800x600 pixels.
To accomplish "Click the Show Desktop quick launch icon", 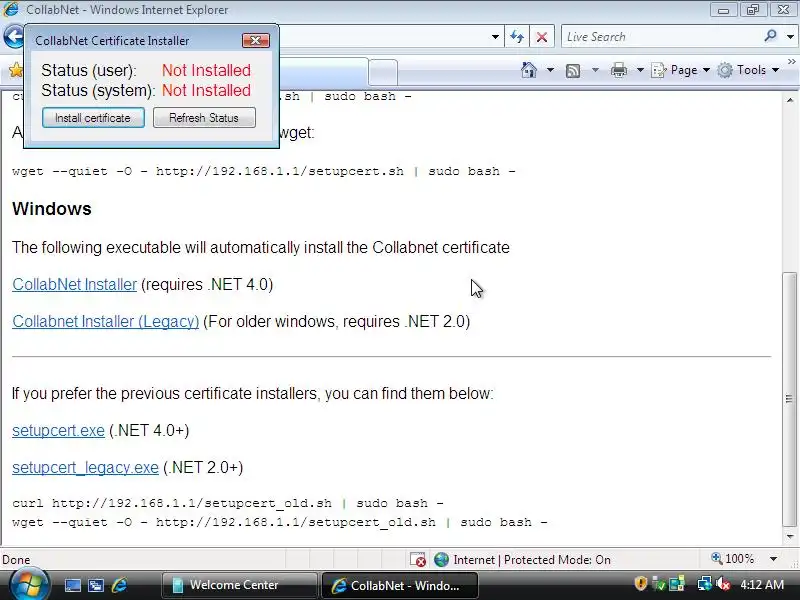I will click(x=72, y=585).
